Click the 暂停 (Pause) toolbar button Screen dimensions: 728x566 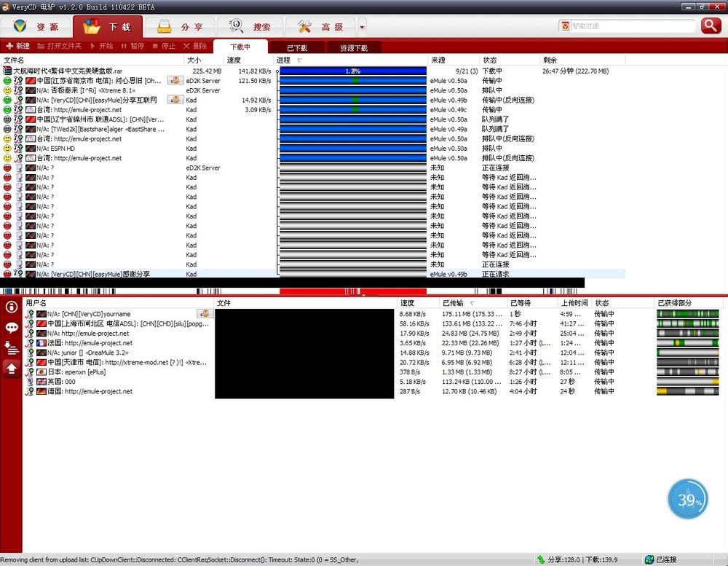(x=132, y=46)
